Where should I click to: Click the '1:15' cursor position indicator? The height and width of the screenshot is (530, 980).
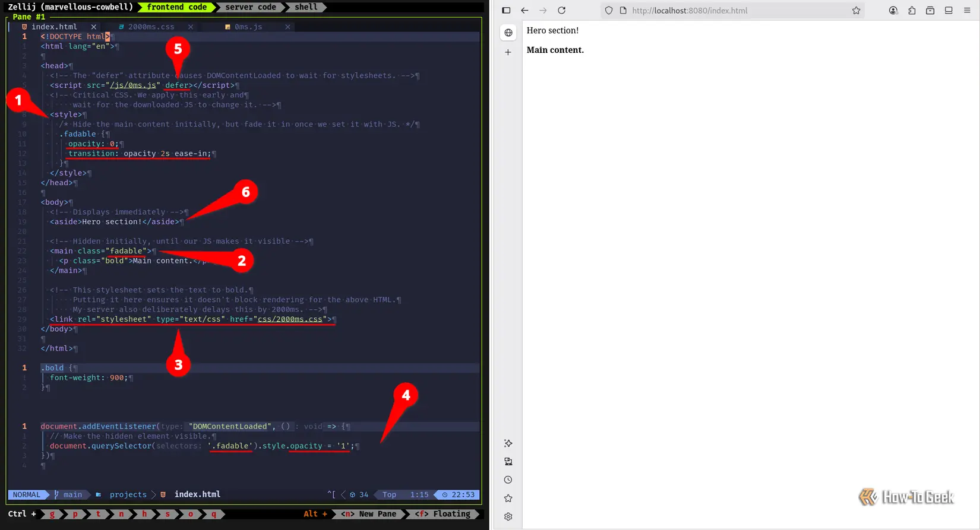[419, 494]
